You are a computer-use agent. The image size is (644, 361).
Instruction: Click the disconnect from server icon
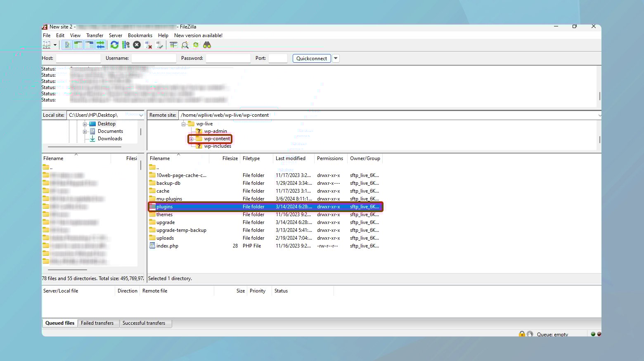click(148, 45)
